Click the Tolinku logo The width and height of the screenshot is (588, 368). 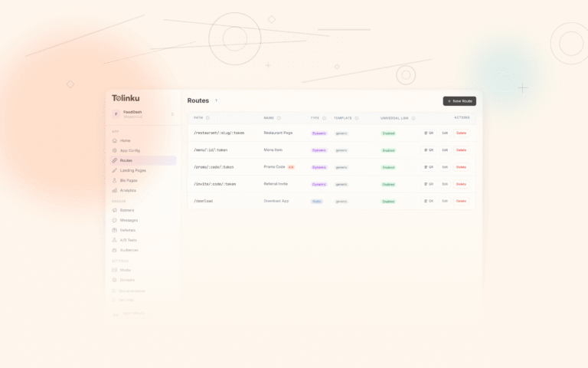click(126, 98)
